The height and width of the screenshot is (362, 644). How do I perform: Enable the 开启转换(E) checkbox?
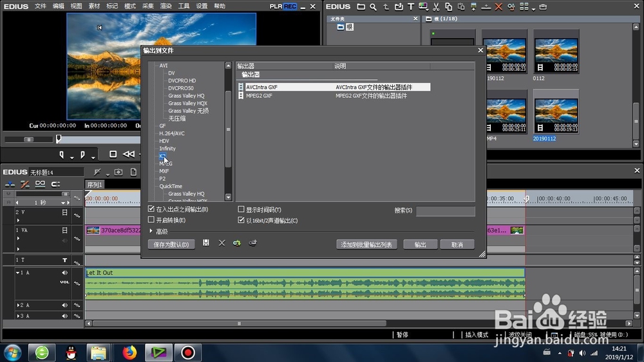(151, 220)
